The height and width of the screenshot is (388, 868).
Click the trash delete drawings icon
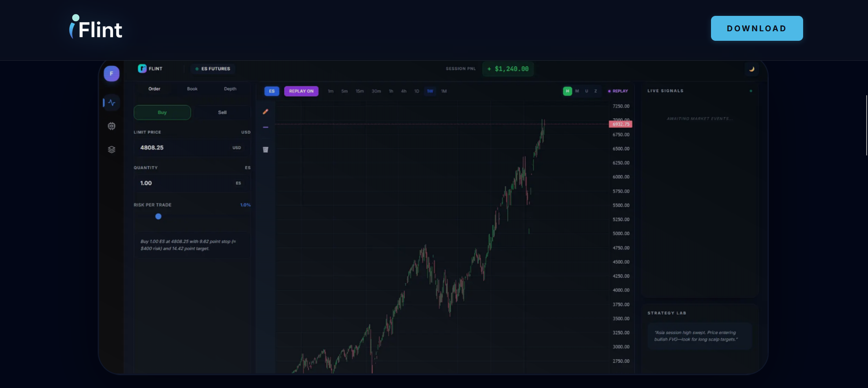point(265,150)
